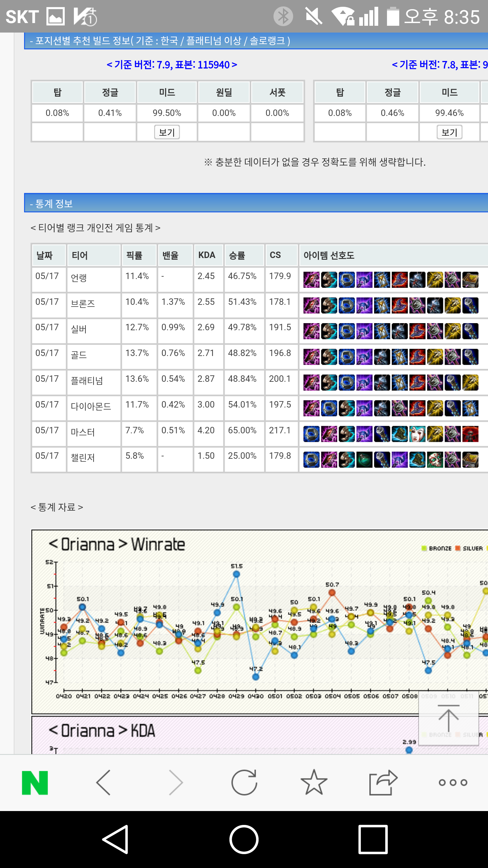
Task: Tap the Naver home N icon
Action: tap(35, 783)
